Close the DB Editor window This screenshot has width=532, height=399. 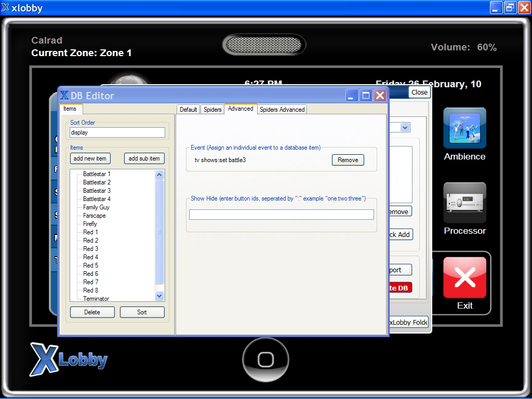pyautogui.click(x=380, y=96)
